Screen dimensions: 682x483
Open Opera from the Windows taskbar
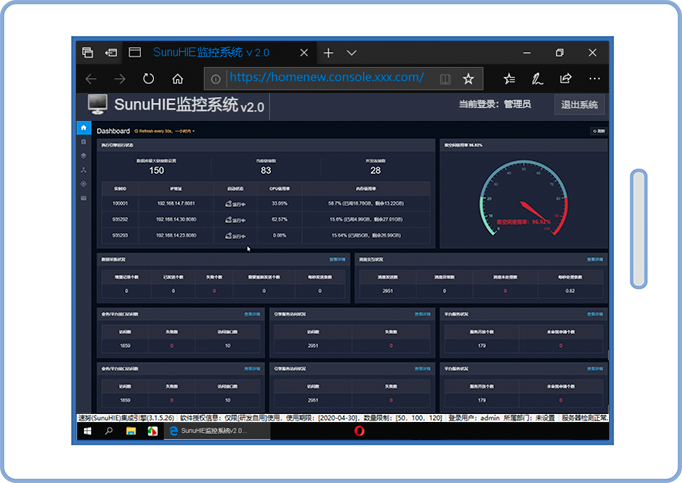[359, 431]
